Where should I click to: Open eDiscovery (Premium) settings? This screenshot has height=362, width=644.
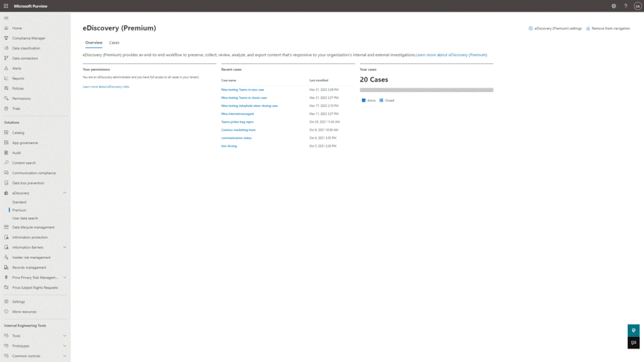click(555, 28)
